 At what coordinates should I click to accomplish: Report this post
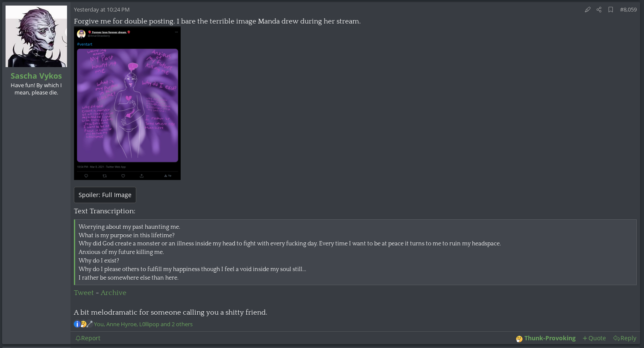(x=88, y=338)
